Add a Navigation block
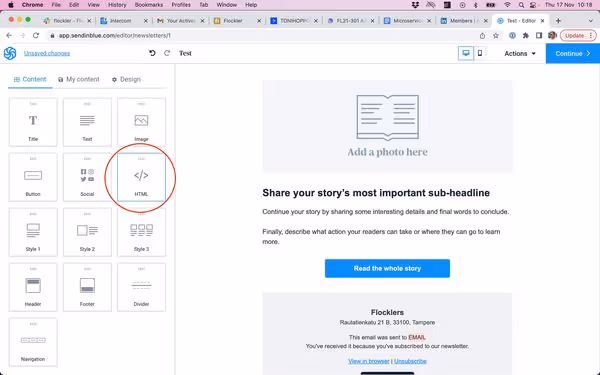Screen dimensions: 600x375 point(33,342)
